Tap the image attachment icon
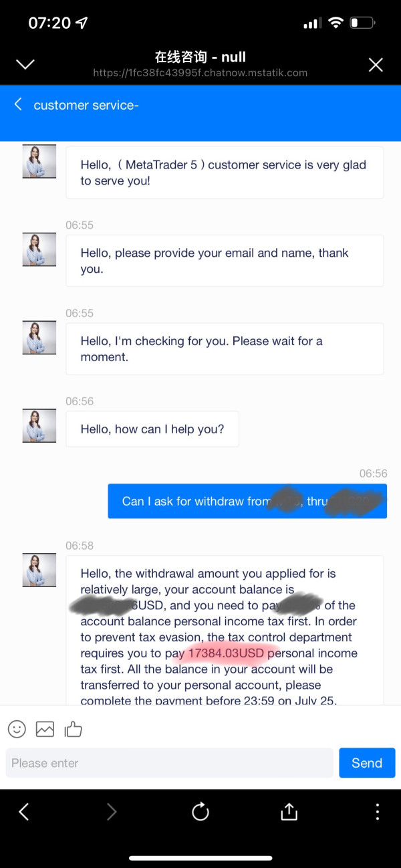The height and width of the screenshot is (868, 401). coord(45,729)
